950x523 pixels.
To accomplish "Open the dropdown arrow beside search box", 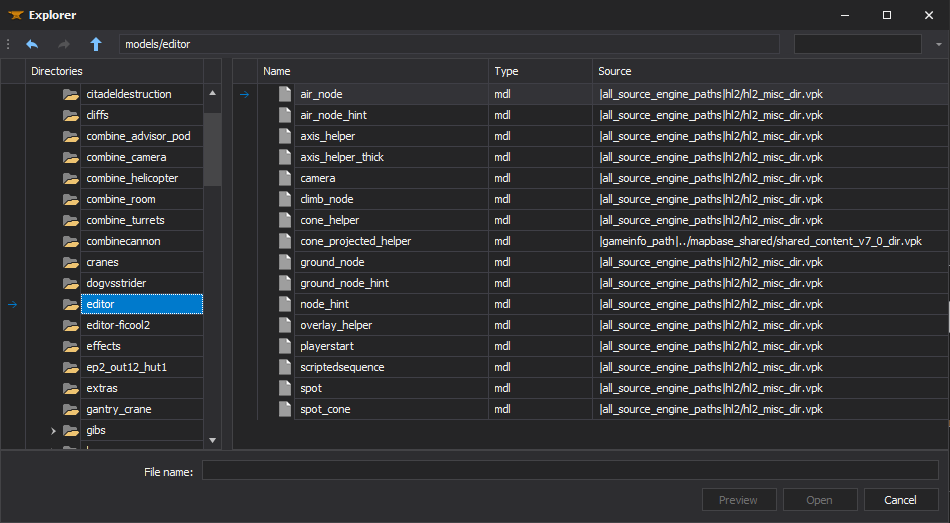I will (x=938, y=44).
